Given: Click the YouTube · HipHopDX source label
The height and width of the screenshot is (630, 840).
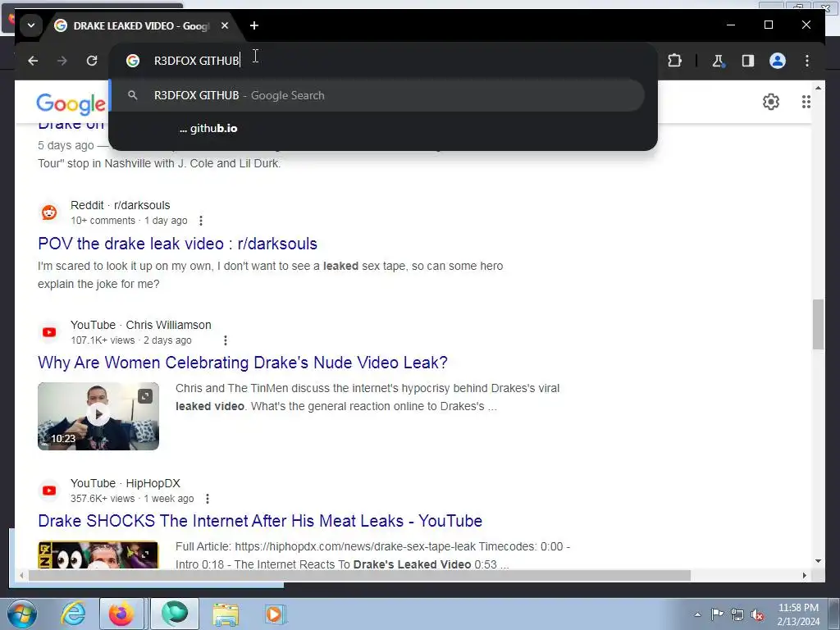Looking at the screenshot, I should [x=125, y=483].
